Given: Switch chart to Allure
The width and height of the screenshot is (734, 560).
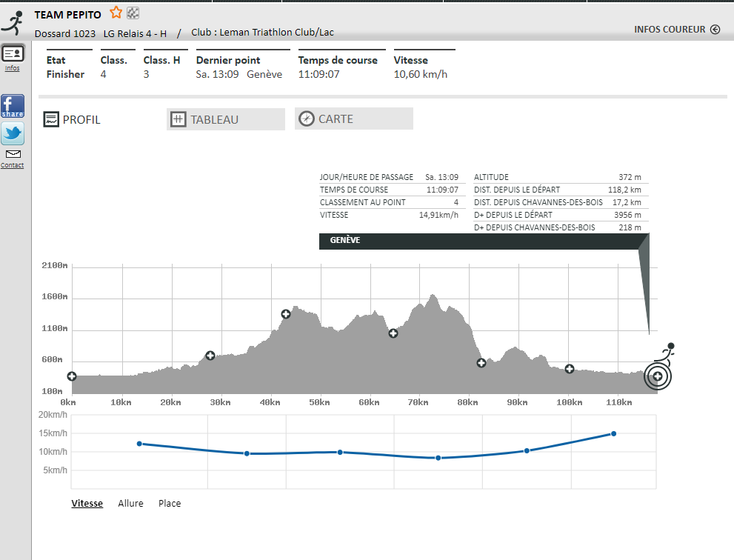Looking at the screenshot, I should tap(130, 504).
